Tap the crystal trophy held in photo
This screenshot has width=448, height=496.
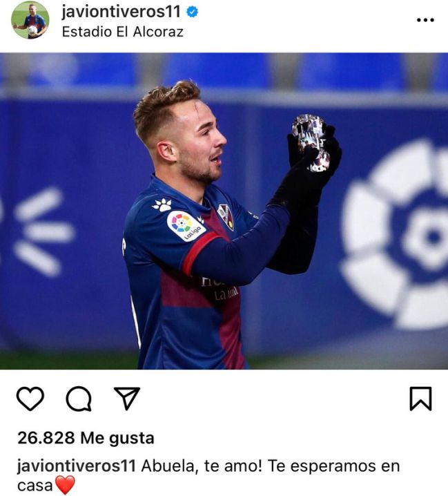click(x=311, y=142)
